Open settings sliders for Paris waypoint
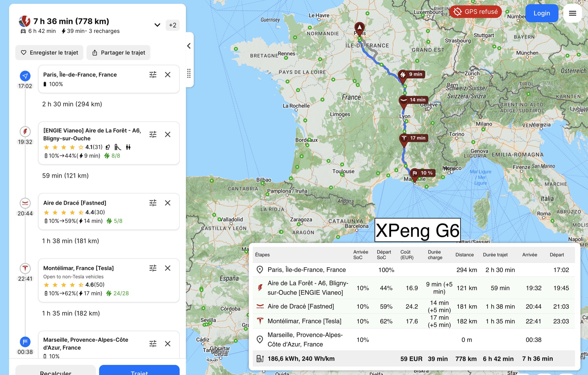This screenshot has height=375, width=588. click(153, 75)
